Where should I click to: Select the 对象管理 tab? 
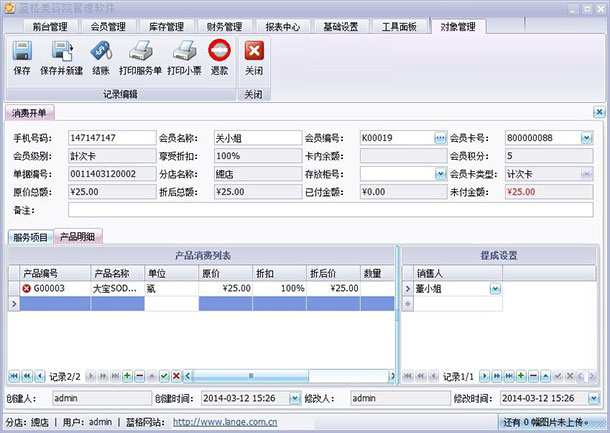[458, 26]
